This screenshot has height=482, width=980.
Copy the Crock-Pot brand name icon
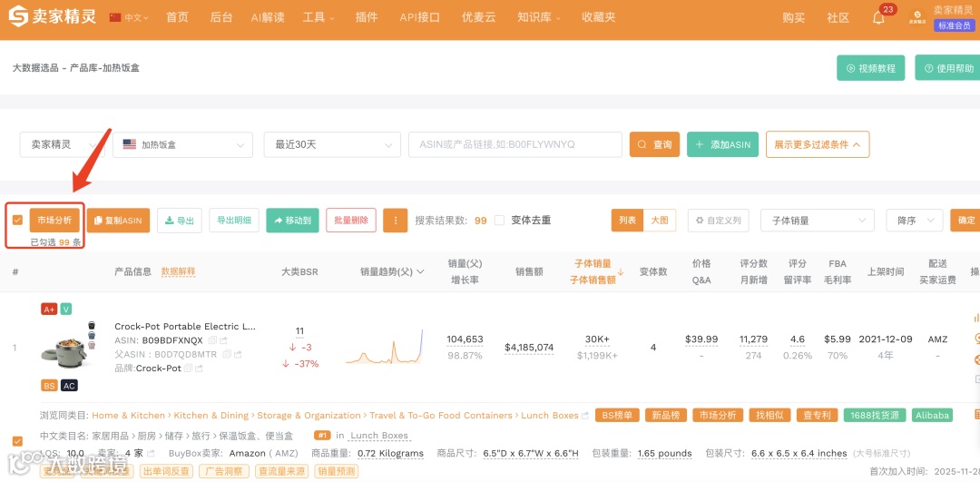click(188, 369)
